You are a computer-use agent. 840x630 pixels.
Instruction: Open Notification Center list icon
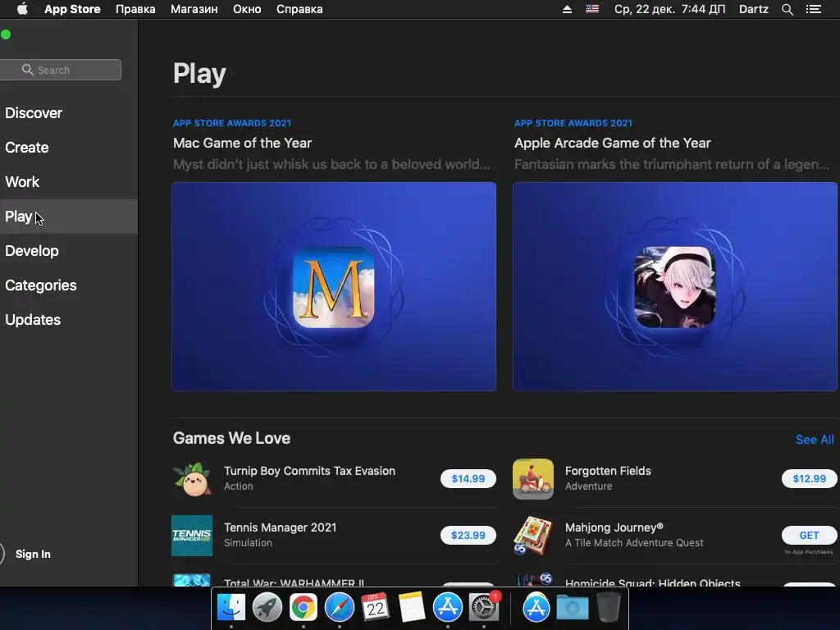tap(813, 9)
